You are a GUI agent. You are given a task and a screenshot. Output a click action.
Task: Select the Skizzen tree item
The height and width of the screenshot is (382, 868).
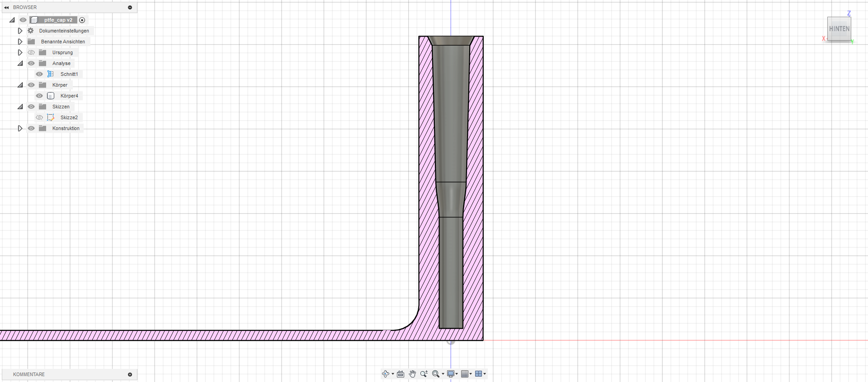click(x=61, y=107)
